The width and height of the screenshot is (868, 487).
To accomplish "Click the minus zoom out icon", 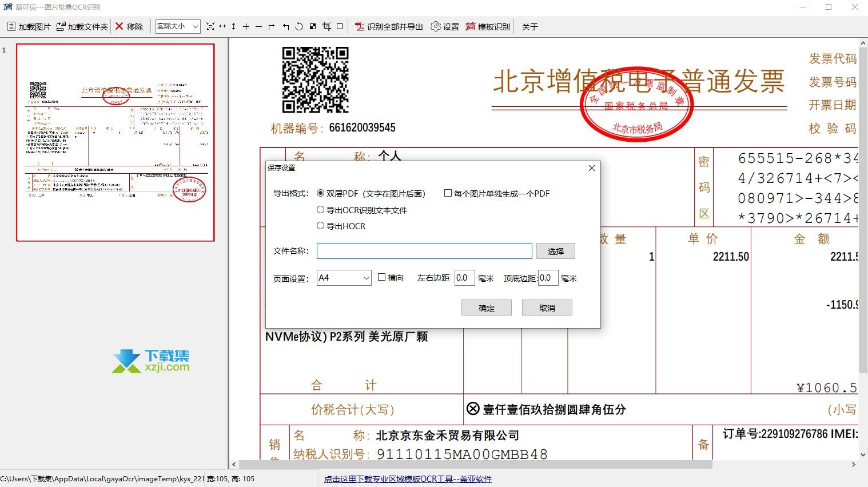I will tap(258, 26).
